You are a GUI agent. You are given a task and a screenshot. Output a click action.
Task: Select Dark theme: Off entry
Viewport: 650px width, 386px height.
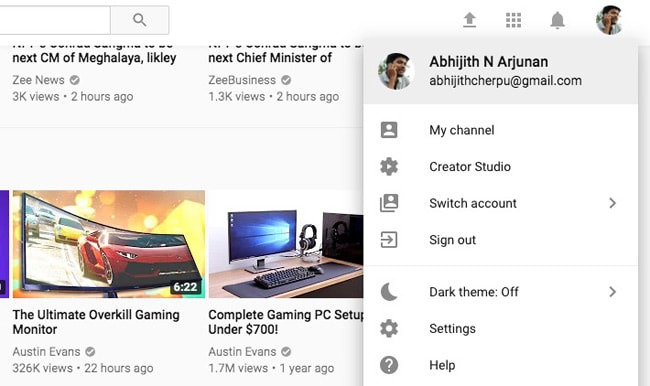pyautogui.click(x=501, y=292)
